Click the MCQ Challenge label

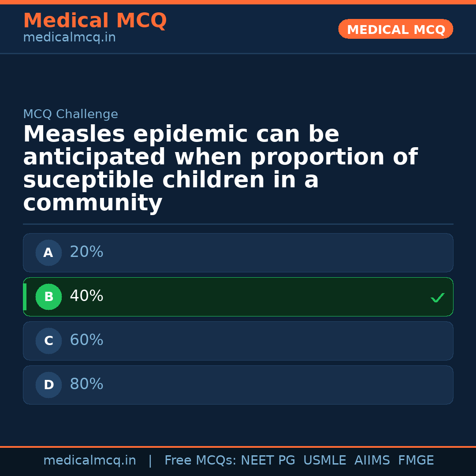click(x=71, y=115)
